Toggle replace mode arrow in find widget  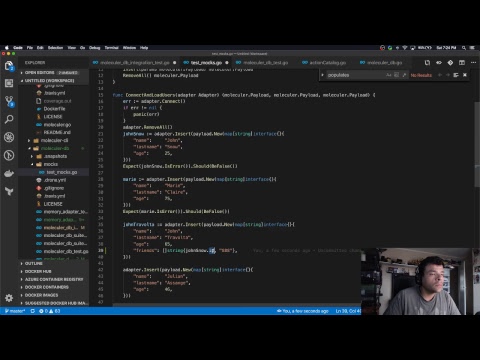tap(322, 75)
